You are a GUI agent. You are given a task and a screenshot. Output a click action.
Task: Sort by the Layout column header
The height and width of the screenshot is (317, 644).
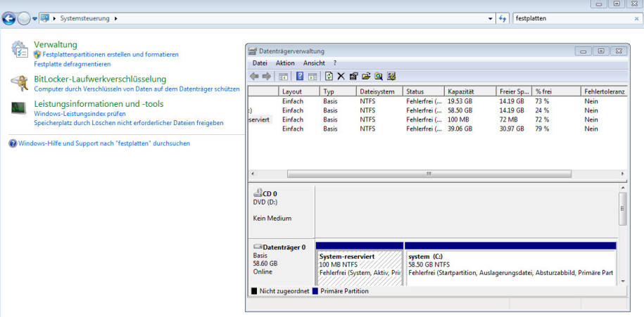click(x=299, y=91)
